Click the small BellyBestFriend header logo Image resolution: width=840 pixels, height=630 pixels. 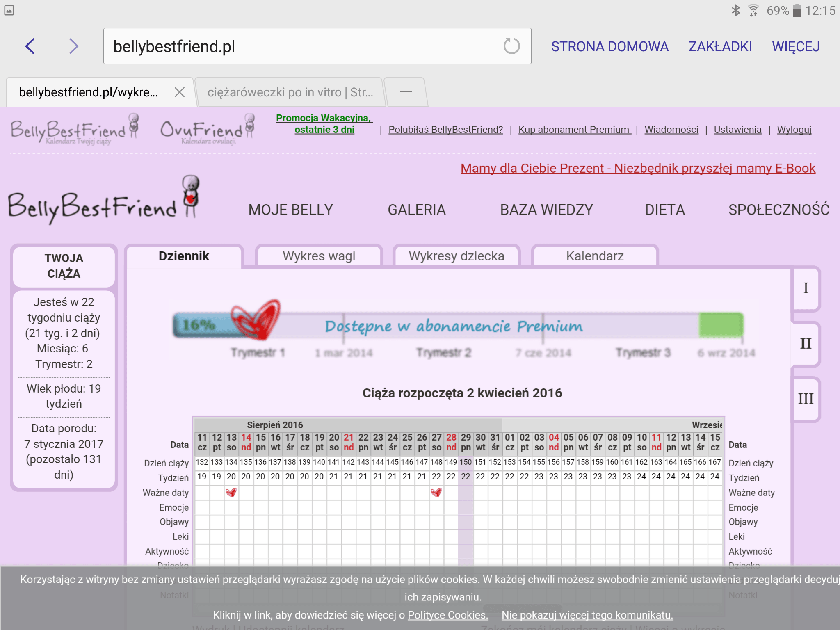(x=74, y=130)
